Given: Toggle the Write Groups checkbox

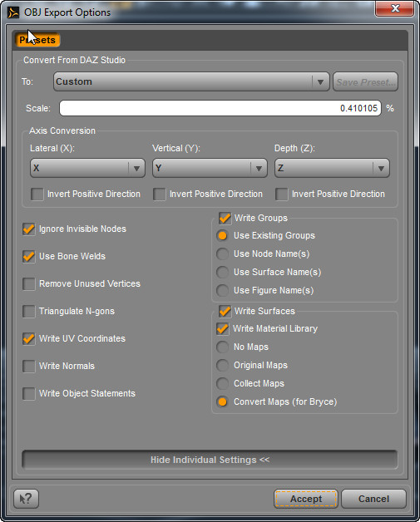Looking at the screenshot, I should tap(225, 218).
